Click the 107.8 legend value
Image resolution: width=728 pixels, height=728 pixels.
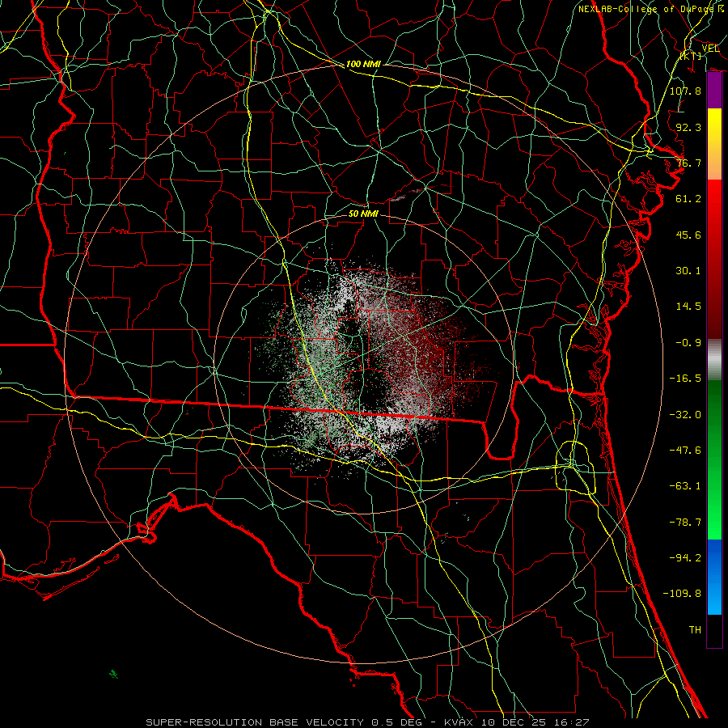(x=685, y=91)
